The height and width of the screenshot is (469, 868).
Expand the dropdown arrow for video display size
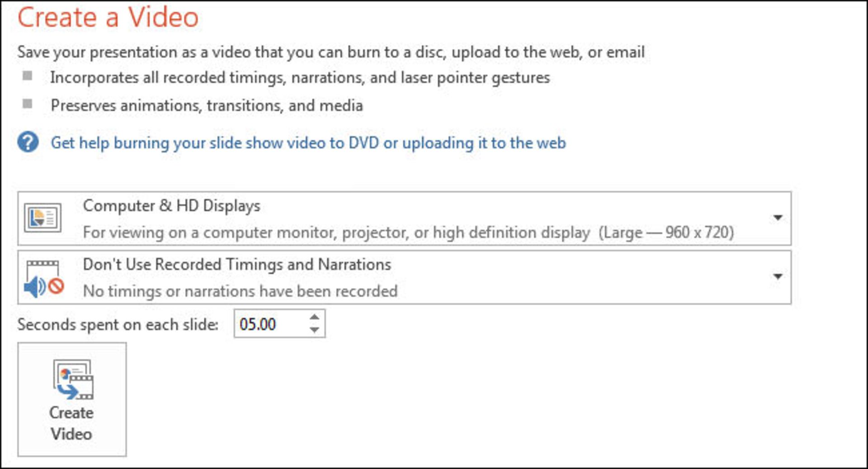coord(778,218)
